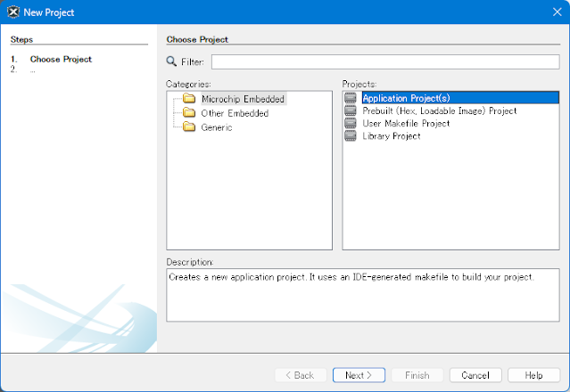This screenshot has height=392, width=570.
Task: Select the Microchip Embedded category
Action: point(243,99)
